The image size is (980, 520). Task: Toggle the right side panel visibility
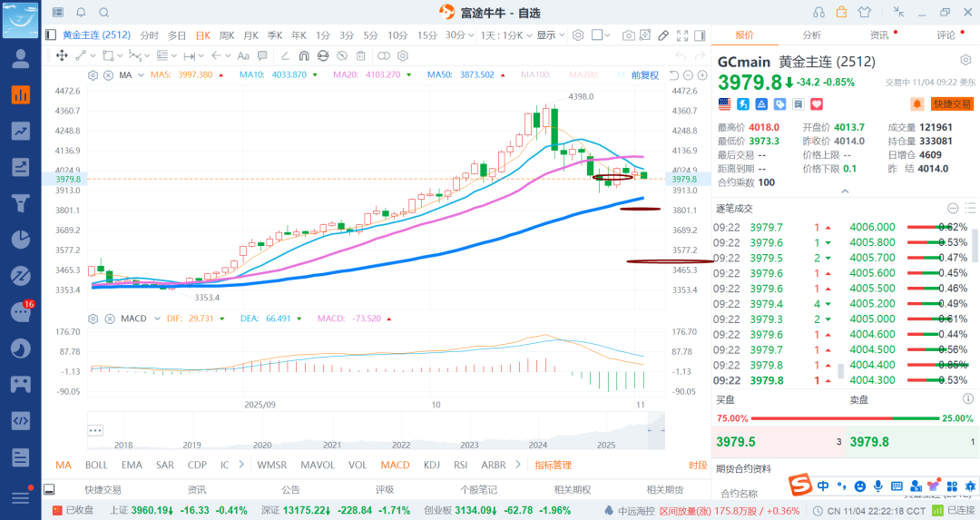700,35
